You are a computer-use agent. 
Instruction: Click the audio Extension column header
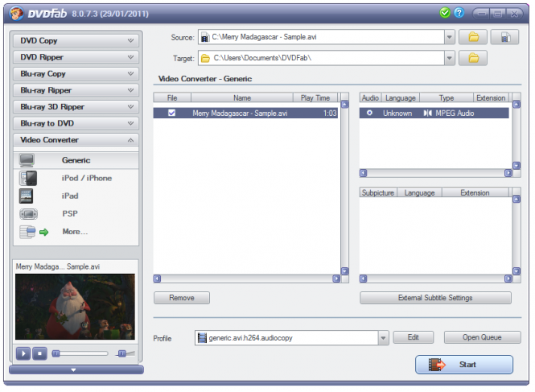(x=491, y=98)
